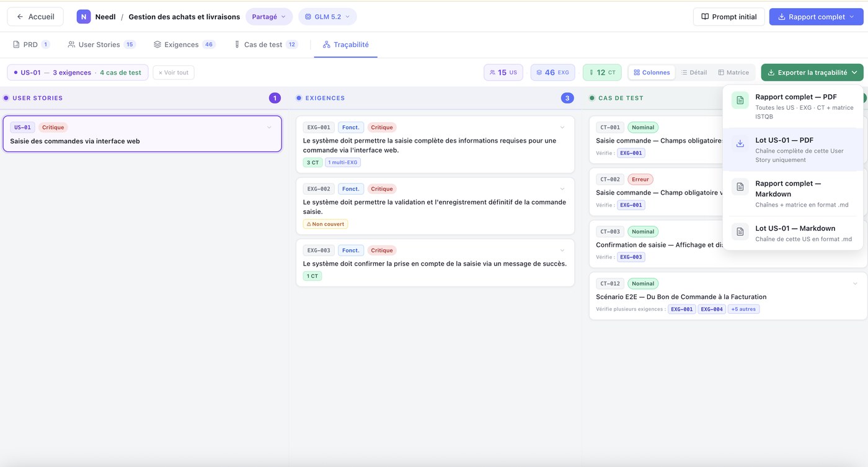Switch to Colonnes view mode

[652, 73]
